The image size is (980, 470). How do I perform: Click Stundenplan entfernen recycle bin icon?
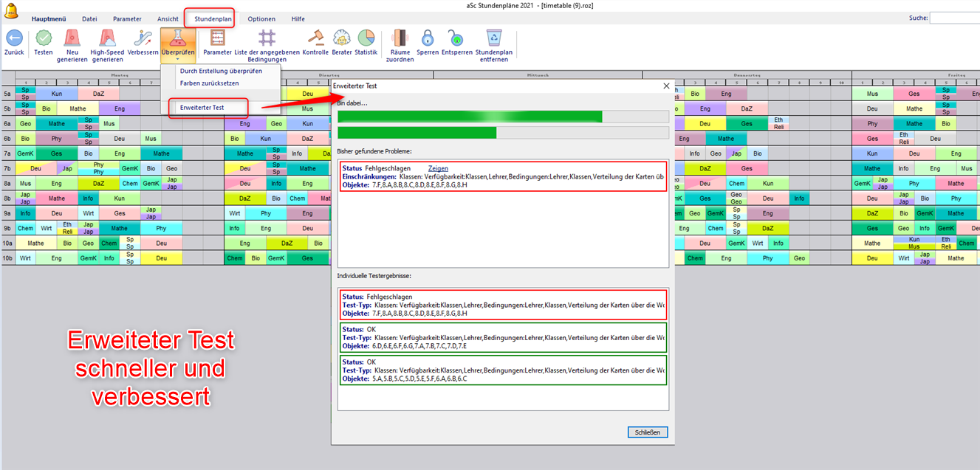pyautogui.click(x=493, y=38)
